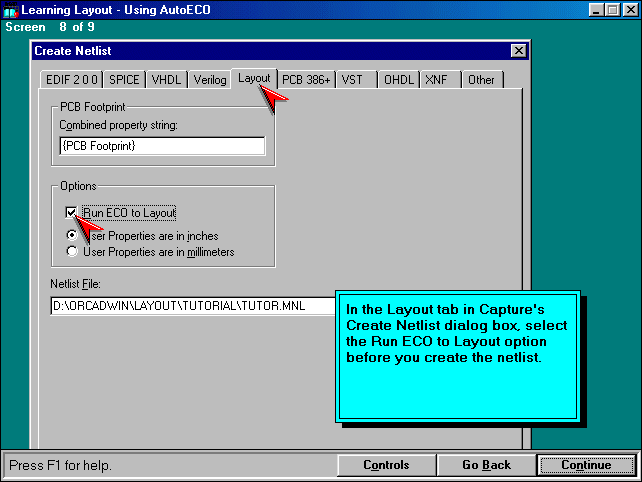This screenshot has height=482, width=642.
Task: Select the Other tab
Action: pyautogui.click(x=481, y=80)
